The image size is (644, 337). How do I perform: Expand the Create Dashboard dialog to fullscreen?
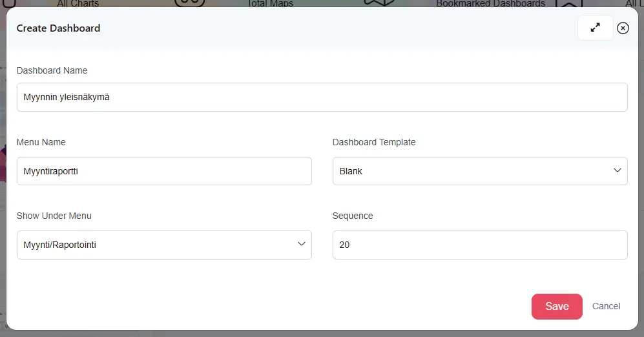click(595, 28)
